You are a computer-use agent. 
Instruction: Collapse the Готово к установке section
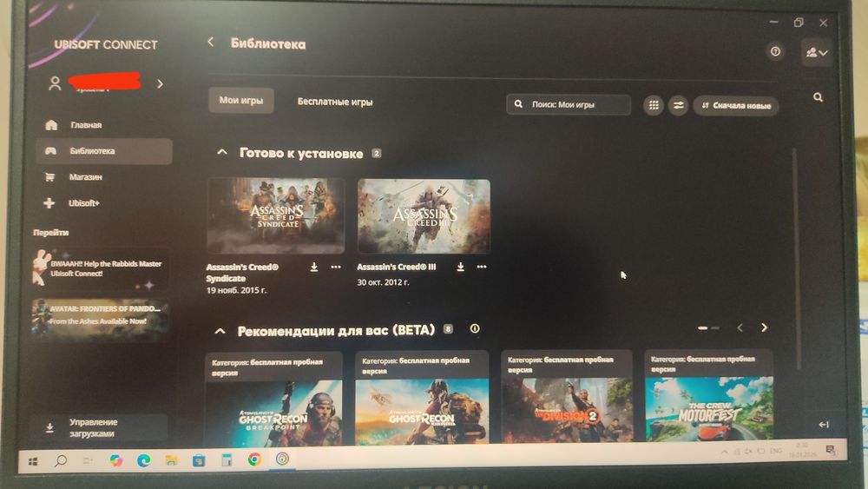[222, 152]
